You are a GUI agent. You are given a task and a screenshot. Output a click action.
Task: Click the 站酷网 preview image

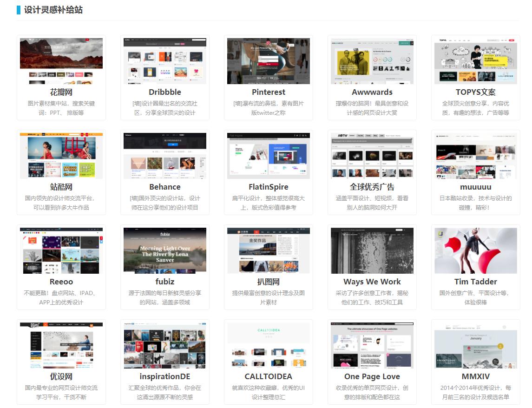(61, 156)
